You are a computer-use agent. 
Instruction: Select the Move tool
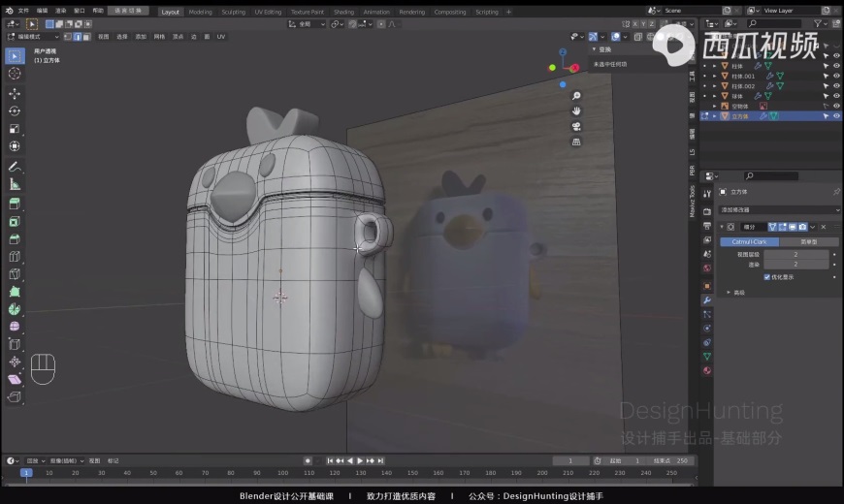click(15, 94)
